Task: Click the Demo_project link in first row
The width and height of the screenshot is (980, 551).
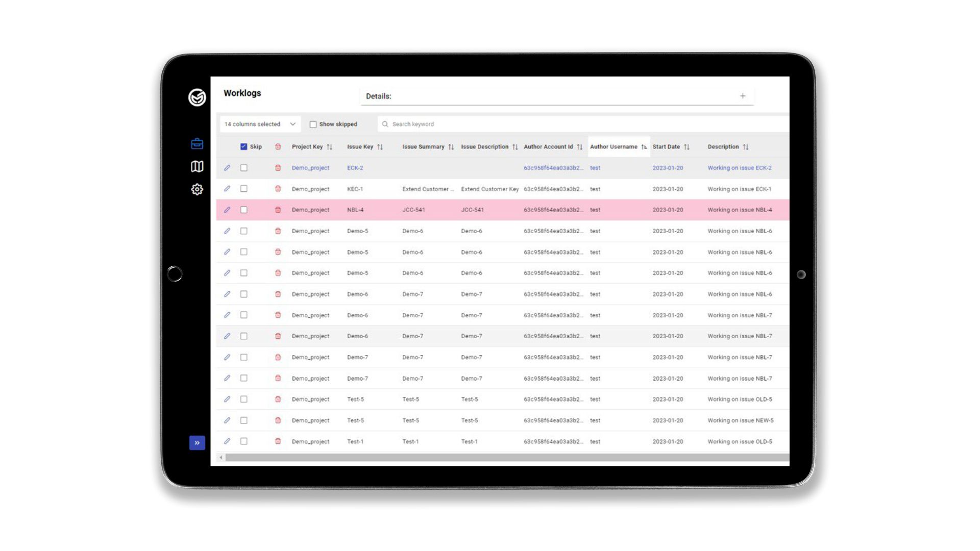Action: tap(310, 168)
